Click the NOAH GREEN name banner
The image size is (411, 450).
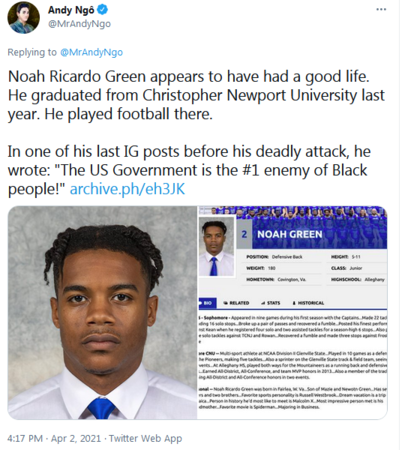pyautogui.click(x=319, y=234)
